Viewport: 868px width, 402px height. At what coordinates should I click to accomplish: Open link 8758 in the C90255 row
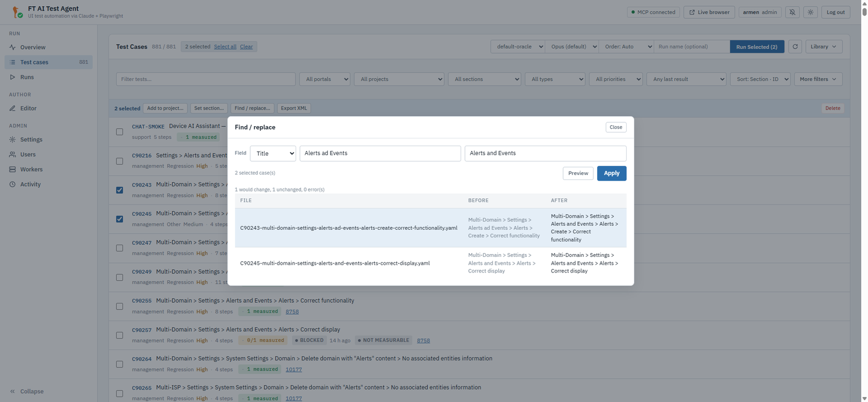[292, 312]
